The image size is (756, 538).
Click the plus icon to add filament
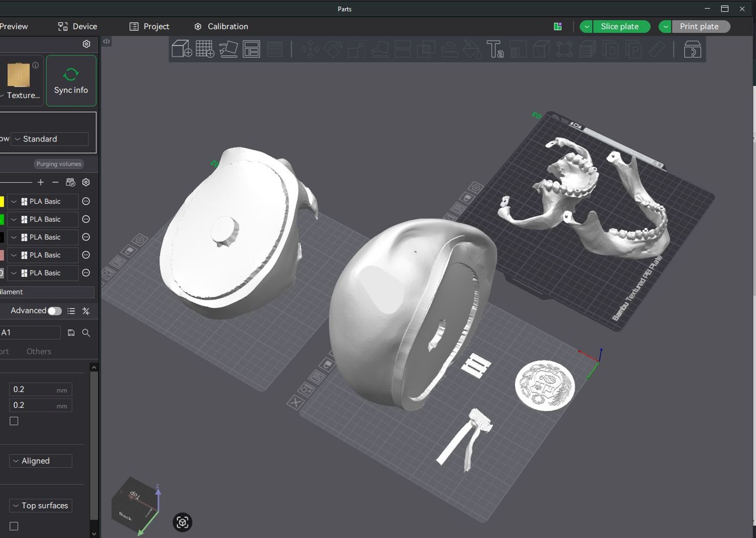(41, 182)
